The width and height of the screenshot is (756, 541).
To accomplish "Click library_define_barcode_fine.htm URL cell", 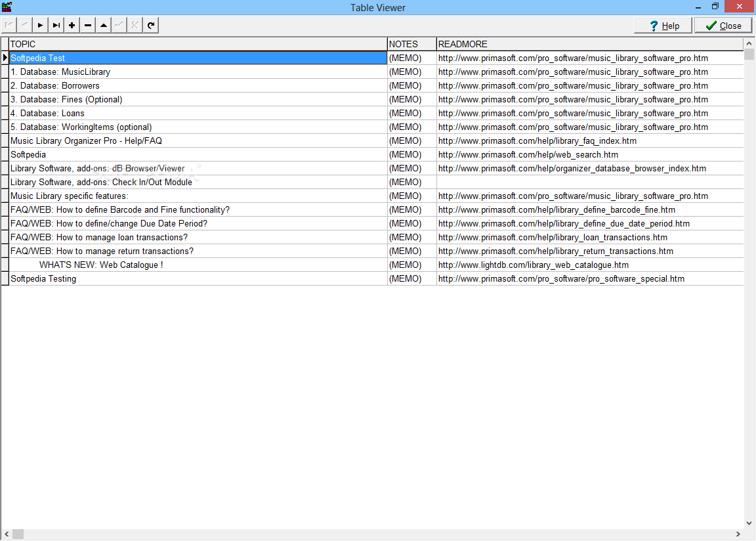I will [590, 209].
